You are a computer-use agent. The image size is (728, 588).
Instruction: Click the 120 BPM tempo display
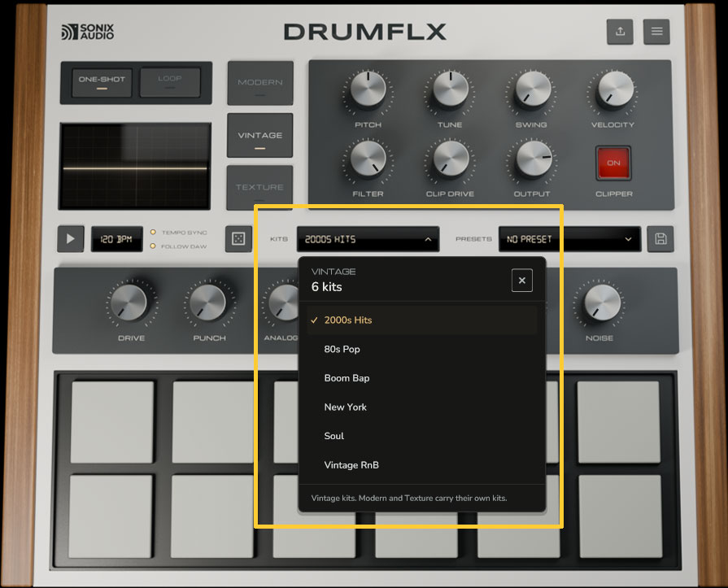tap(117, 239)
